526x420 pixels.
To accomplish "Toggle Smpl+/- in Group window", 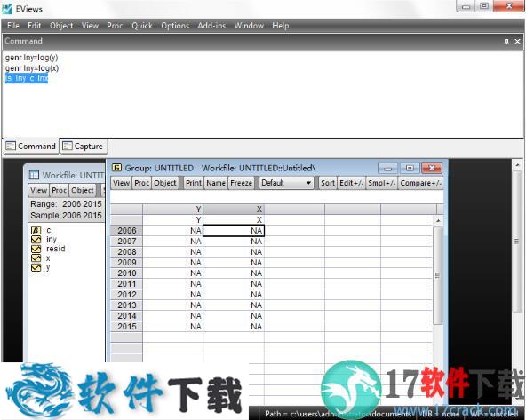I will click(381, 183).
